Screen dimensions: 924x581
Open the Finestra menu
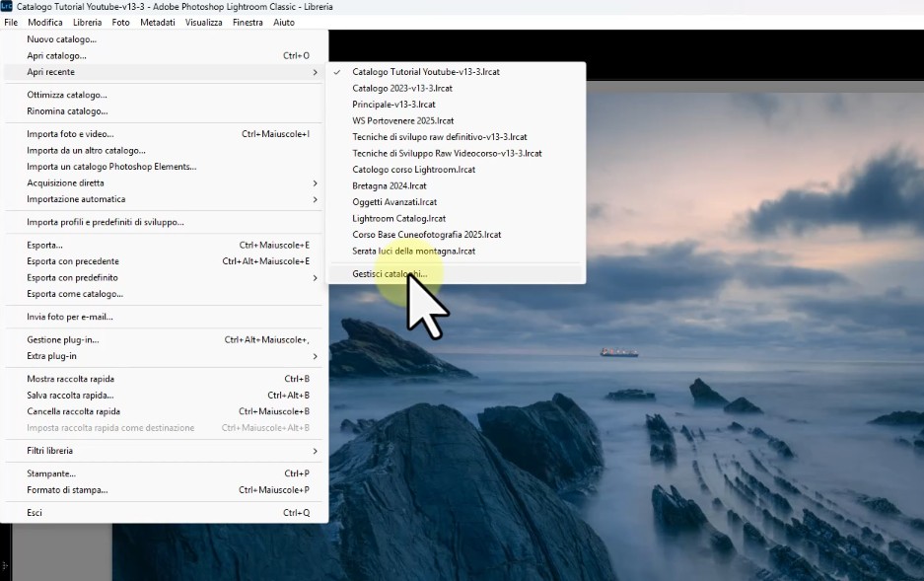click(248, 23)
